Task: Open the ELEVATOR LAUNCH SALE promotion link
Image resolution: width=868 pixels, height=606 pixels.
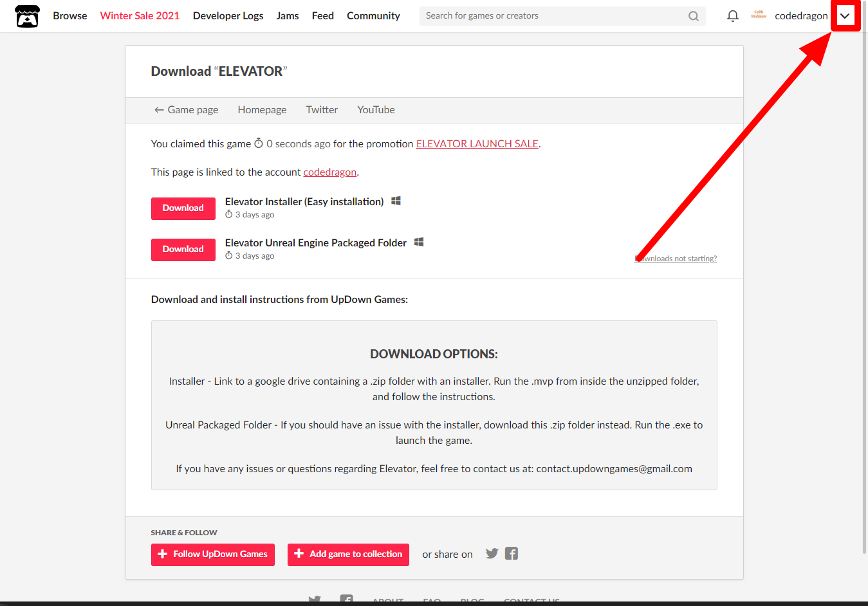Action: click(477, 144)
